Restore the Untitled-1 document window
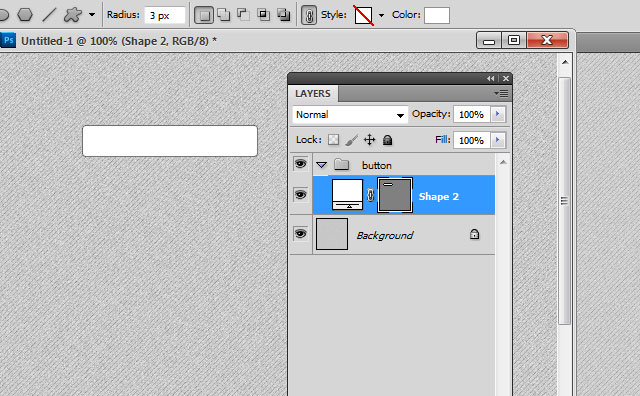Viewport: 640px width, 396px height. (514, 40)
